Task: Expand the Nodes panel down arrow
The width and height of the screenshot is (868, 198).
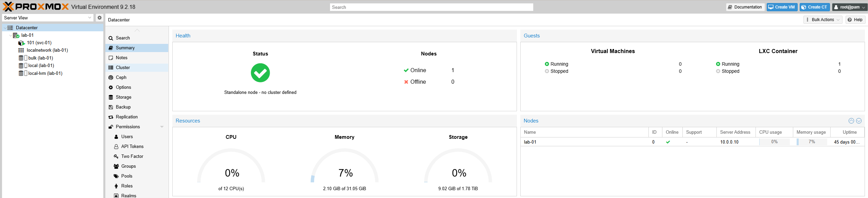Action: click(x=859, y=121)
